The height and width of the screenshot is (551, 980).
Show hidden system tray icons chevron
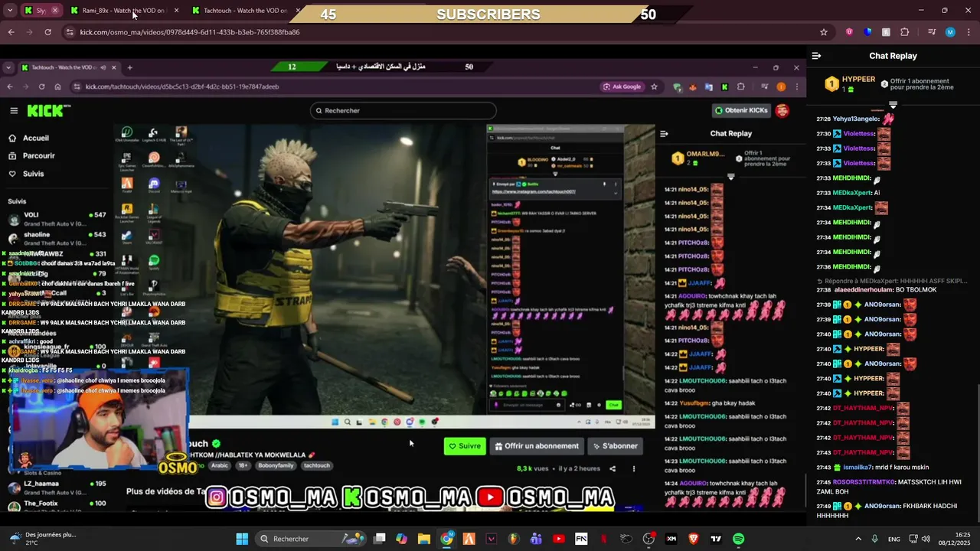[x=858, y=539]
